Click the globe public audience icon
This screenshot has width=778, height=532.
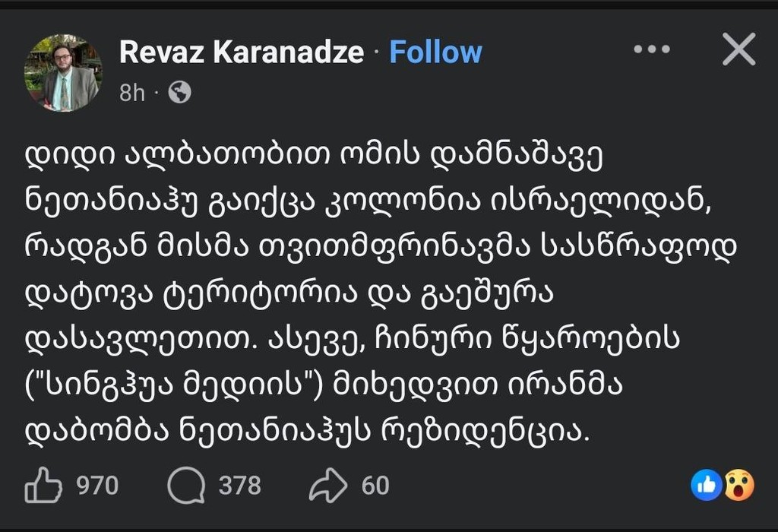(x=179, y=93)
